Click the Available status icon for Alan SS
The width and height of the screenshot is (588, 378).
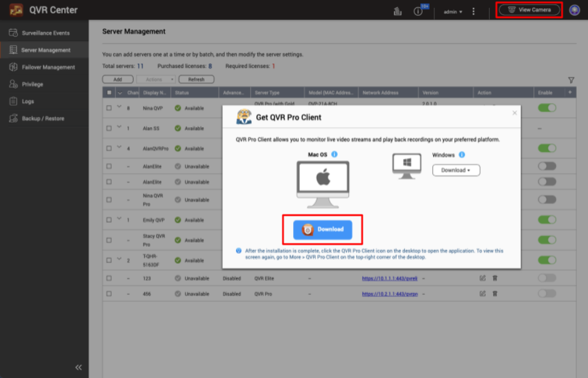tap(178, 128)
